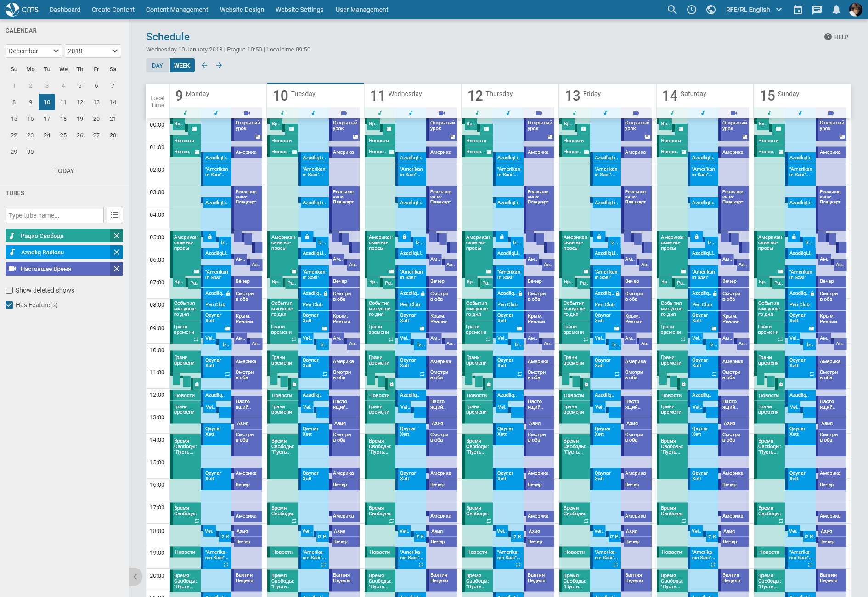Open Tuesday's Реальное кино Плацкарт block

[x=344, y=208]
